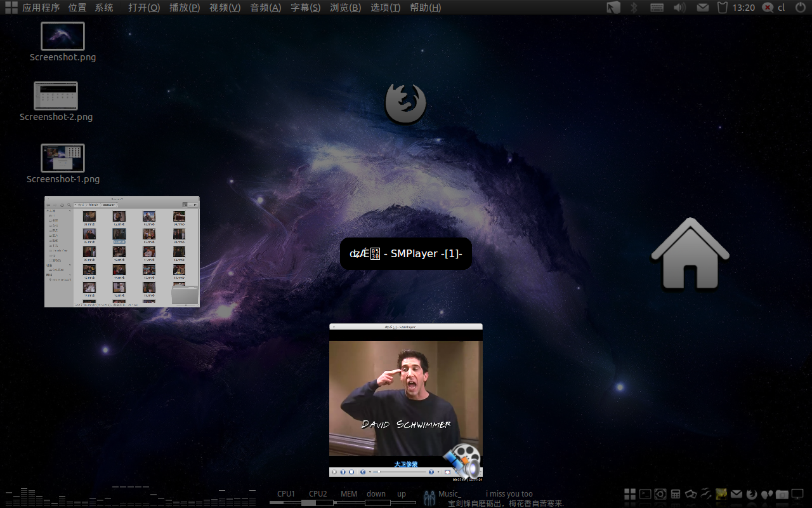Open the Screenshot.png desktop file

click(x=63, y=42)
